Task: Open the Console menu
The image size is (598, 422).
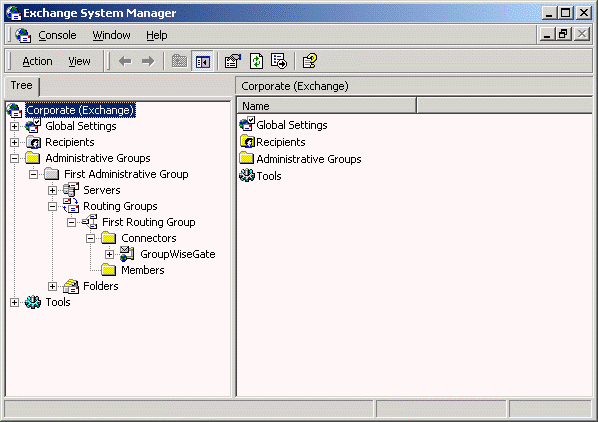Action: tap(57, 35)
